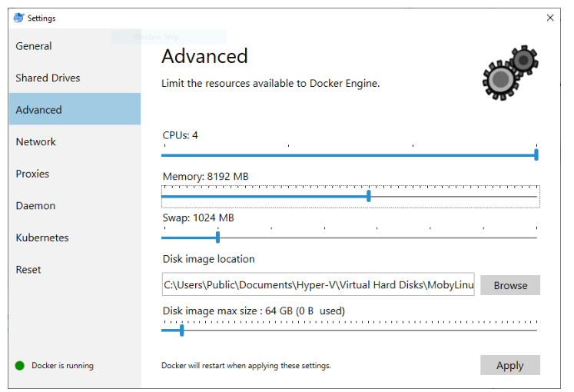Click the 'Docker will restart' notice text
The height and width of the screenshot is (392, 574).
point(246,365)
